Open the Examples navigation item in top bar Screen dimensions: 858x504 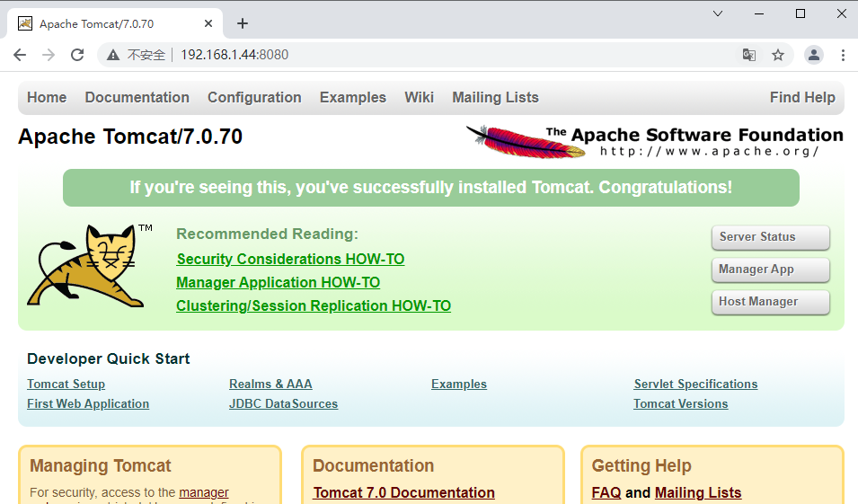pyautogui.click(x=353, y=97)
